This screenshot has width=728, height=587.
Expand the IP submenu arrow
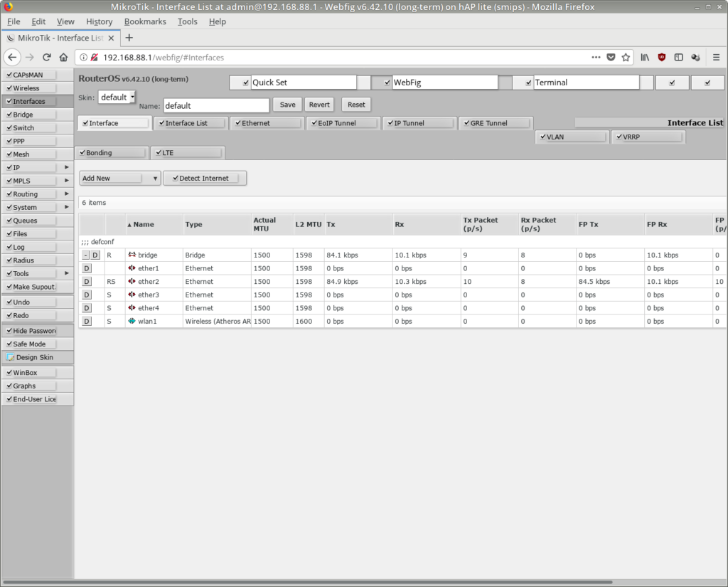click(x=67, y=167)
